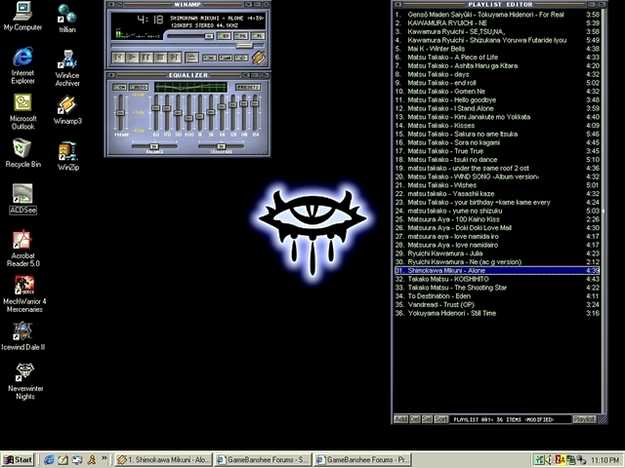This screenshot has height=468, width=625.
Task: Open the My Computer desktop icon
Action: coord(22,16)
